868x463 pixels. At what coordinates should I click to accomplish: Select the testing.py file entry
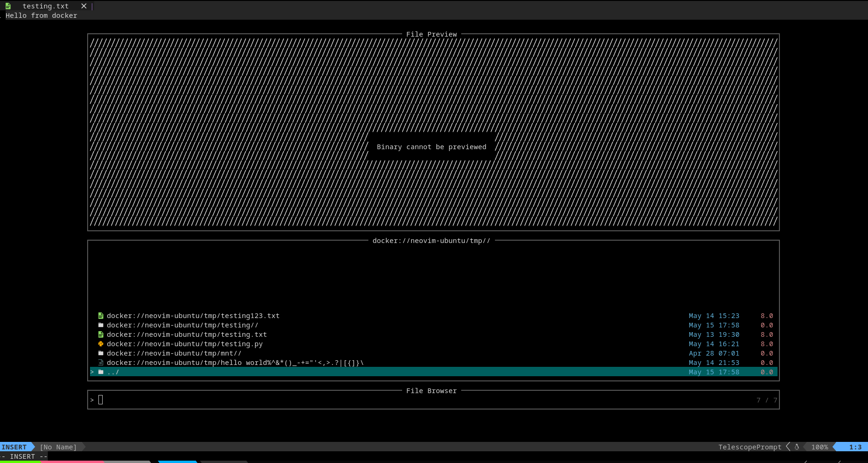[185, 344]
